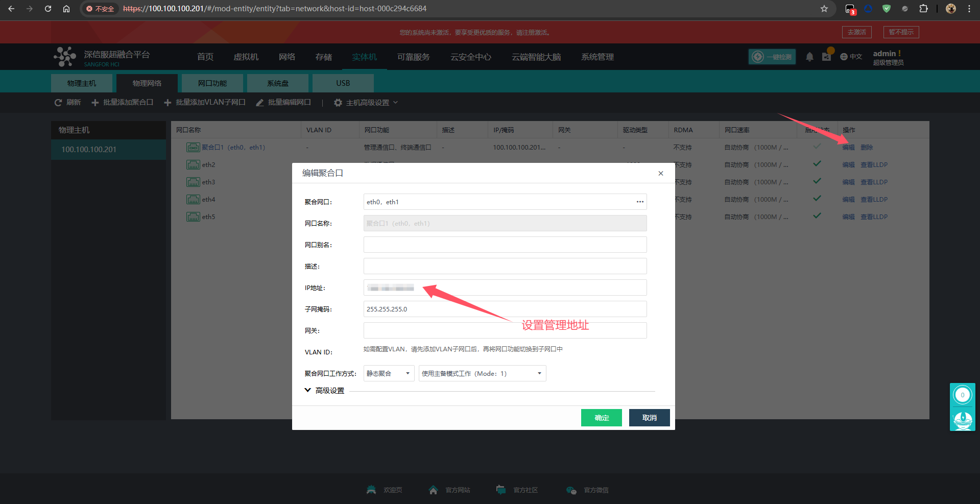Open the 官方微信 footer link
The image size is (980, 504).
pyautogui.click(x=587, y=490)
